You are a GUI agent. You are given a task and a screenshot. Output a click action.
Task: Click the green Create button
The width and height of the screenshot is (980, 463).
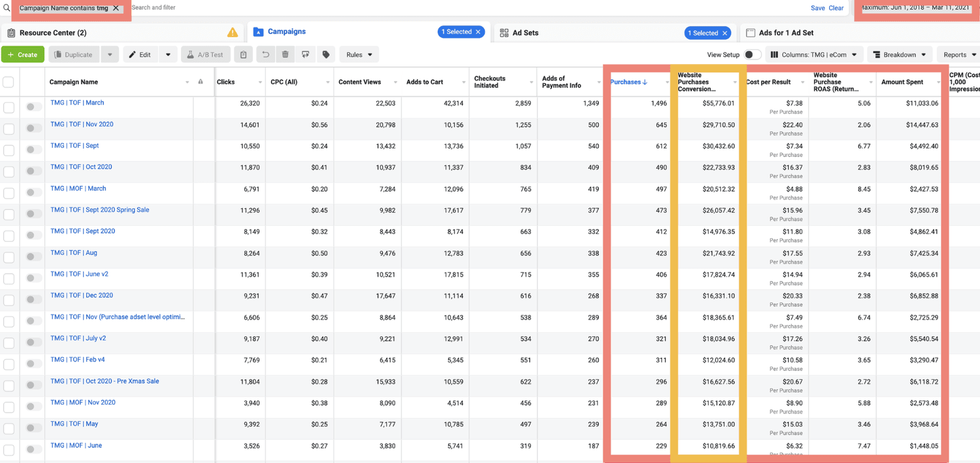(23, 55)
